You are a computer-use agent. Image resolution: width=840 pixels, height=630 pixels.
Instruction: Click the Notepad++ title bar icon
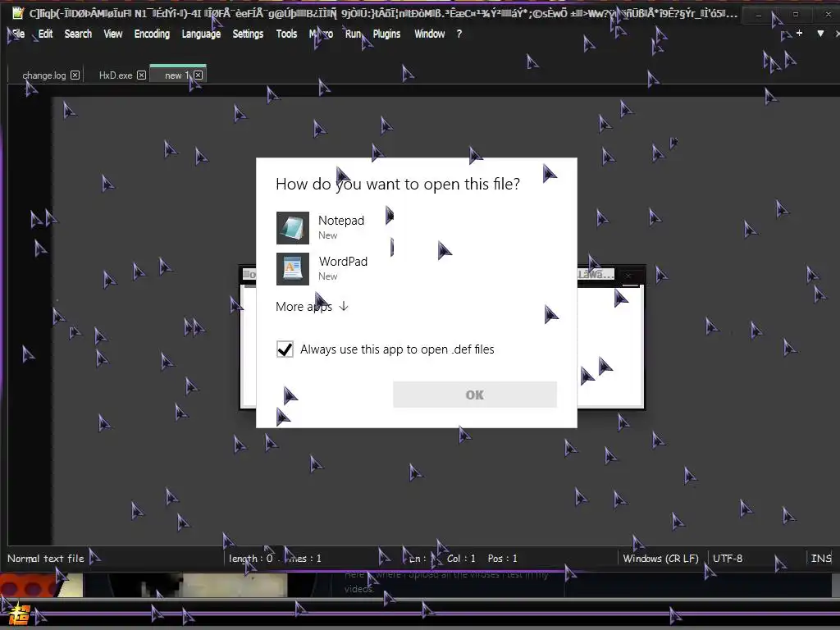point(18,13)
